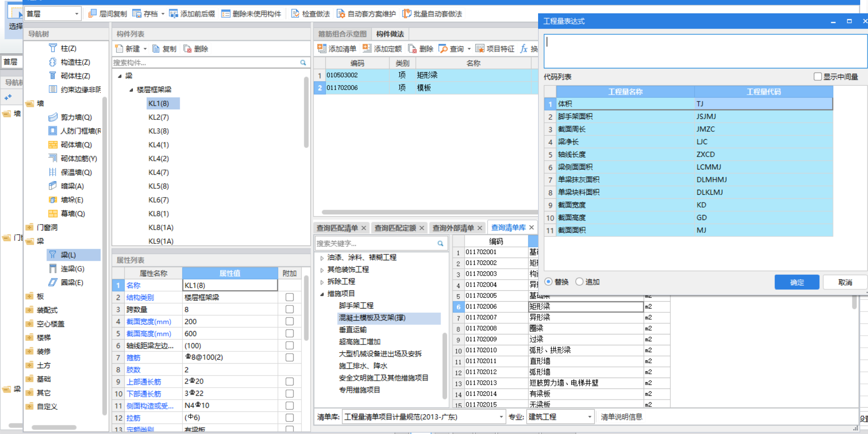Click 批量自动套做法 icon
Viewport: 868px width, 434px height.
(407, 14)
